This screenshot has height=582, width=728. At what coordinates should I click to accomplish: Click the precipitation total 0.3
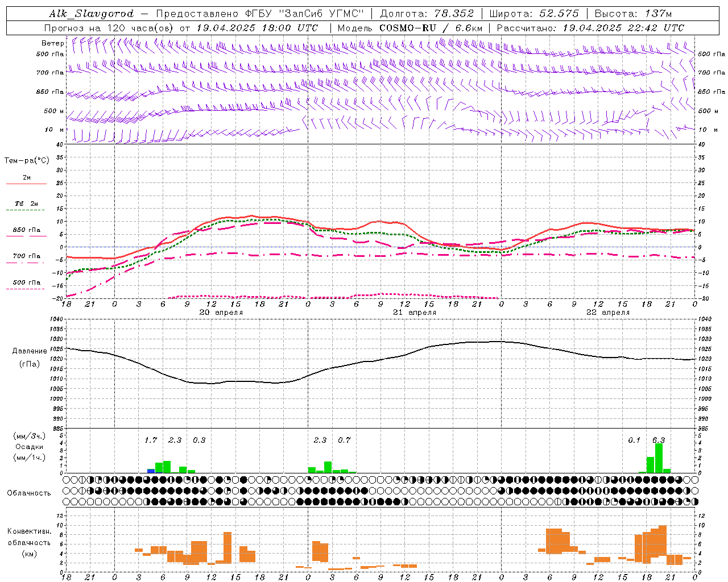pos(199,440)
